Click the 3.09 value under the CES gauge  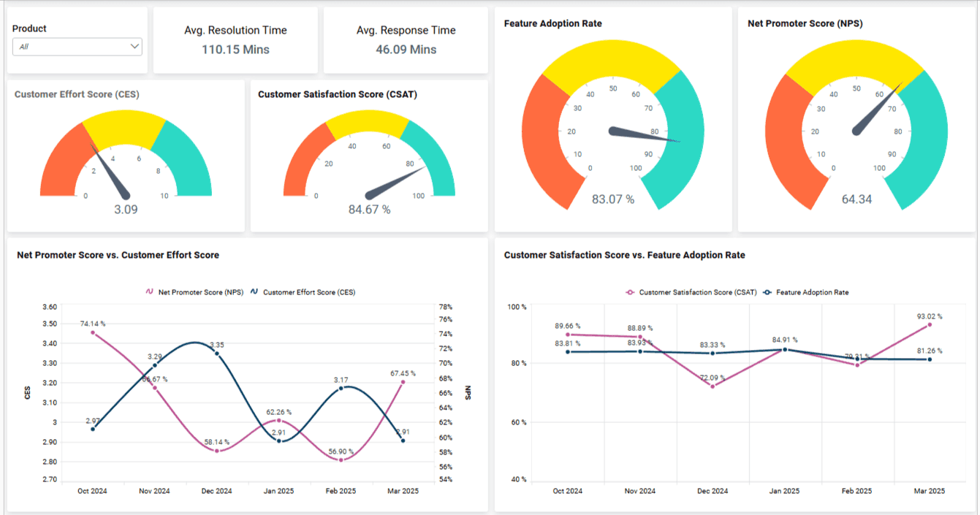click(x=125, y=209)
